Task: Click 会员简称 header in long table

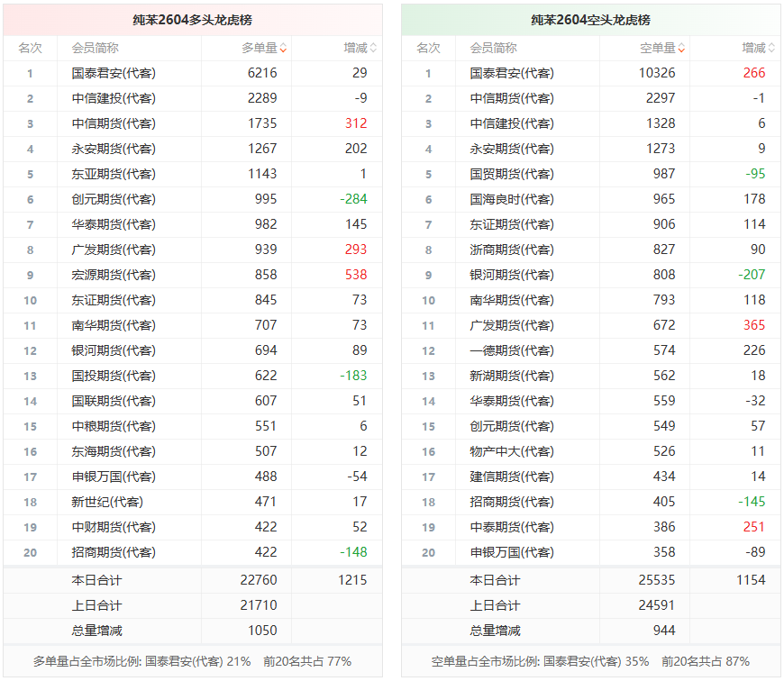Action: click(x=95, y=49)
